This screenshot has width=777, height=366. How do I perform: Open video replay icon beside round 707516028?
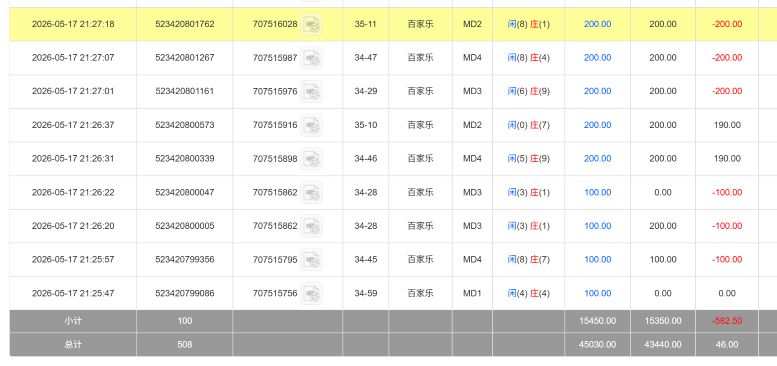pyautogui.click(x=311, y=24)
